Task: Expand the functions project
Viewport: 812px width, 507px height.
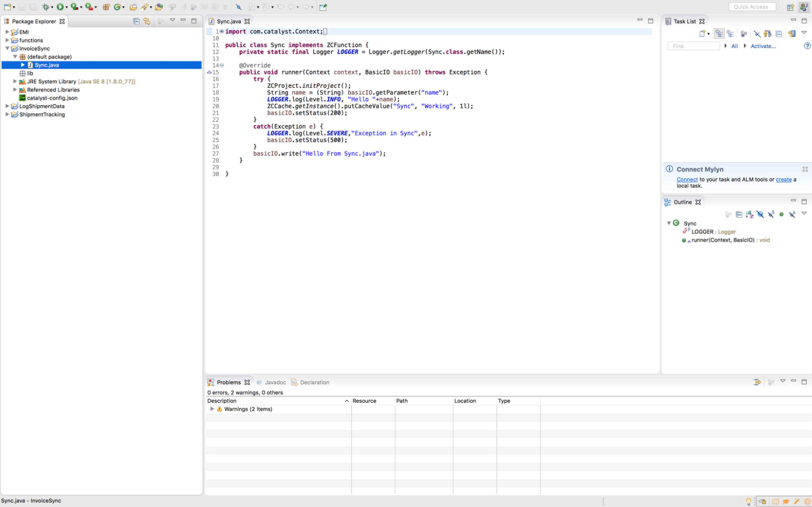Action: click(x=7, y=40)
